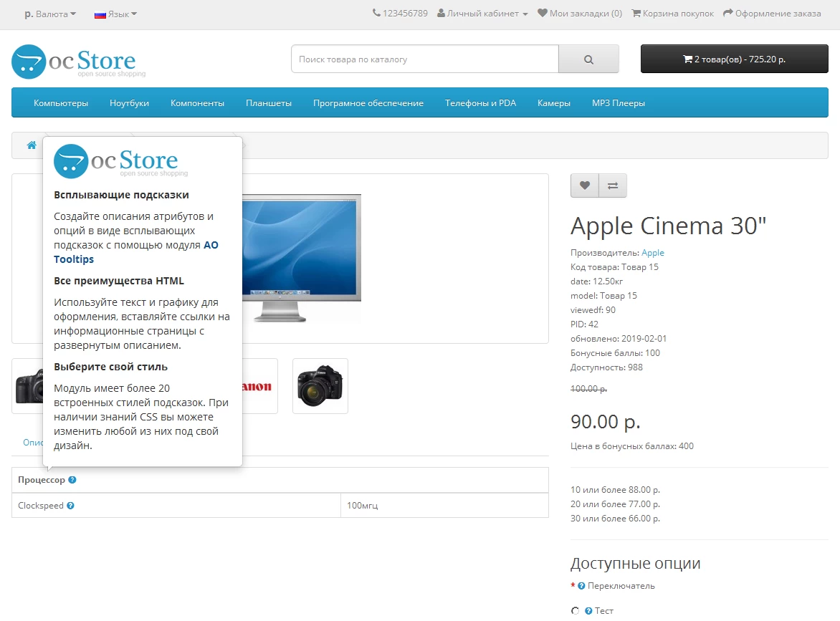Click phone number 123456789
The width and height of the screenshot is (840, 621).
[x=400, y=14]
